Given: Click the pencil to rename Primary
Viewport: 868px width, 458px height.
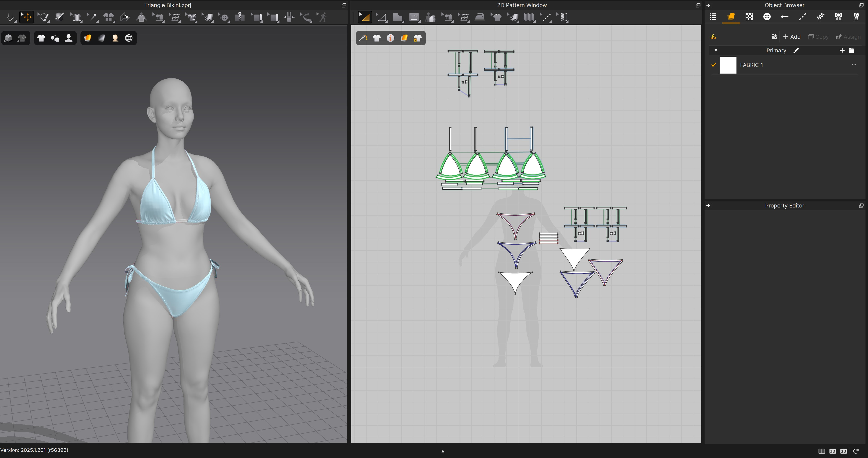Looking at the screenshot, I should [x=796, y=51].
